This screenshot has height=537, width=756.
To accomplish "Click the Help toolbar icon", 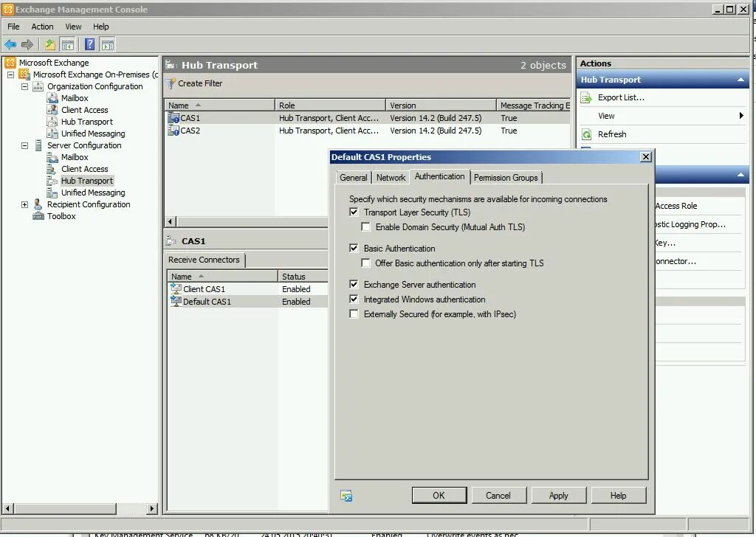I will [89, 44].
